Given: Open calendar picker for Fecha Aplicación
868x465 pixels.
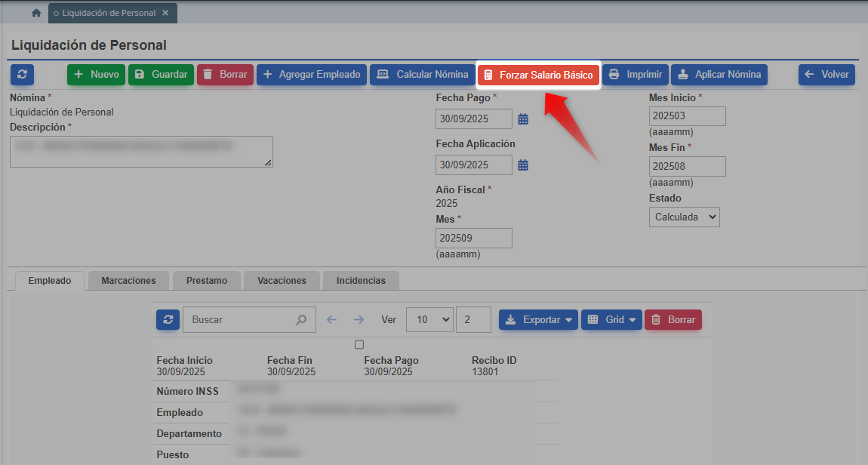Looking at the screenshot, I should click(x=523, y=165).
